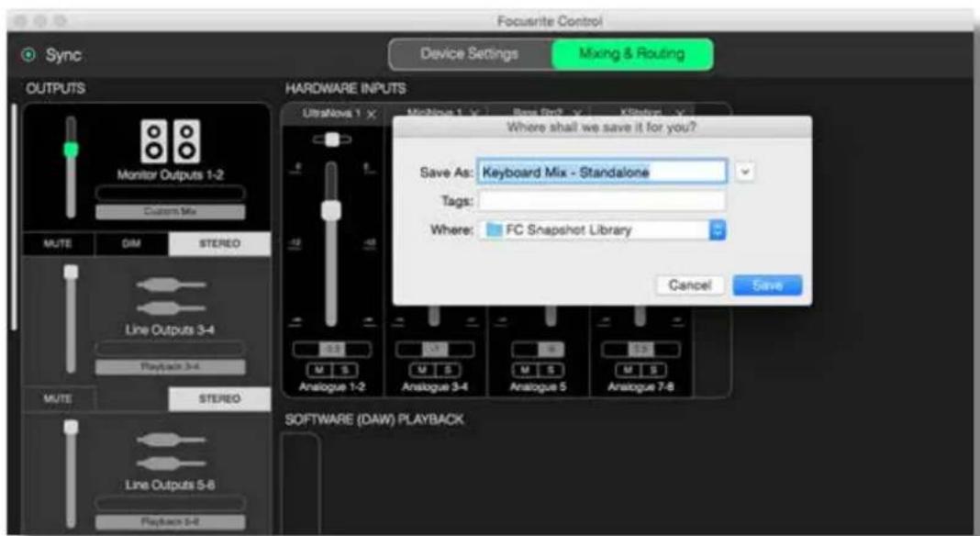Open the Playback 3-4 source dropdown
This screenshot has width=980, height=536.
pyautogui.click(x=170, y=367)
